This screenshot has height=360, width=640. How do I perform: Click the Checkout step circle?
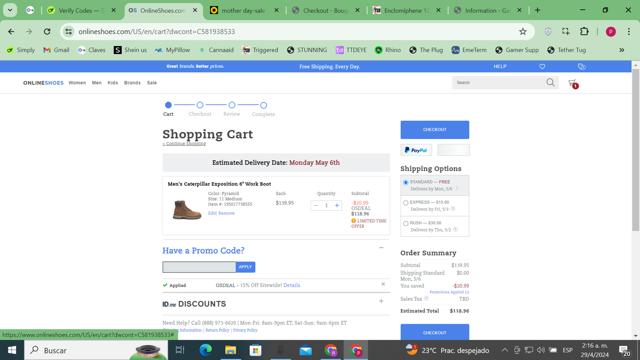200,105
